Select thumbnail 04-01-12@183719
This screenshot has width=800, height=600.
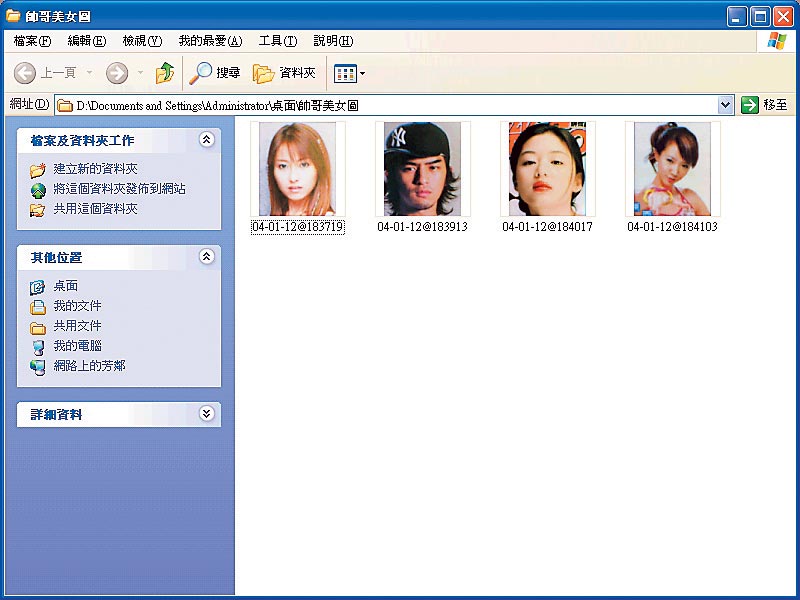[x=297, y=169]
